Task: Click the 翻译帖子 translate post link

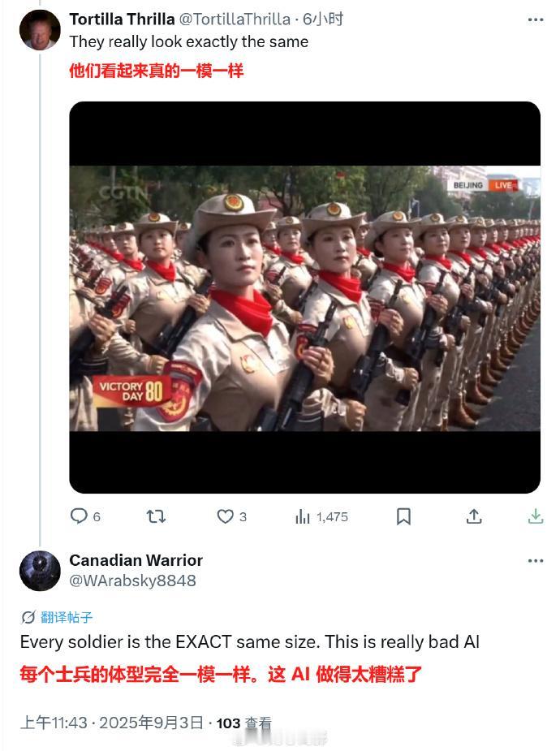Action: [66, 617]
